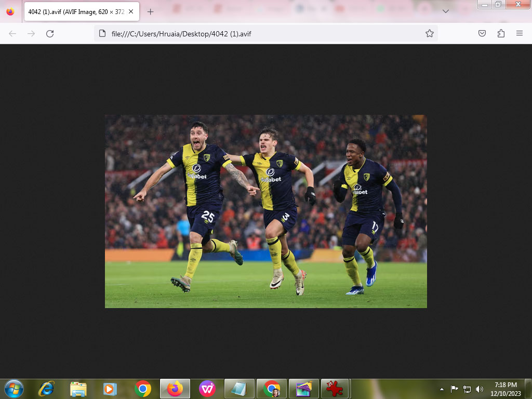
Task: Open Windows Explorer folder in taskbar
Action: click(x=78, y=388)
